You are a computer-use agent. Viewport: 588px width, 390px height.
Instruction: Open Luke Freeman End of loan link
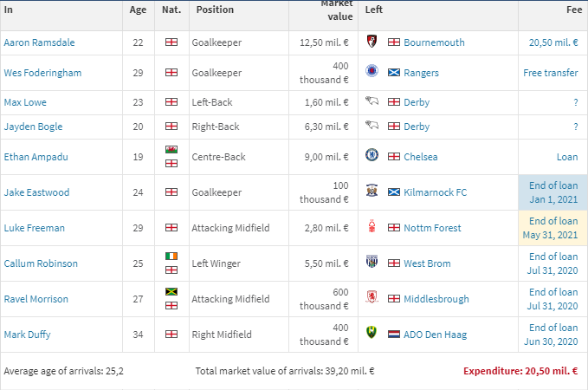click(551, 228)
